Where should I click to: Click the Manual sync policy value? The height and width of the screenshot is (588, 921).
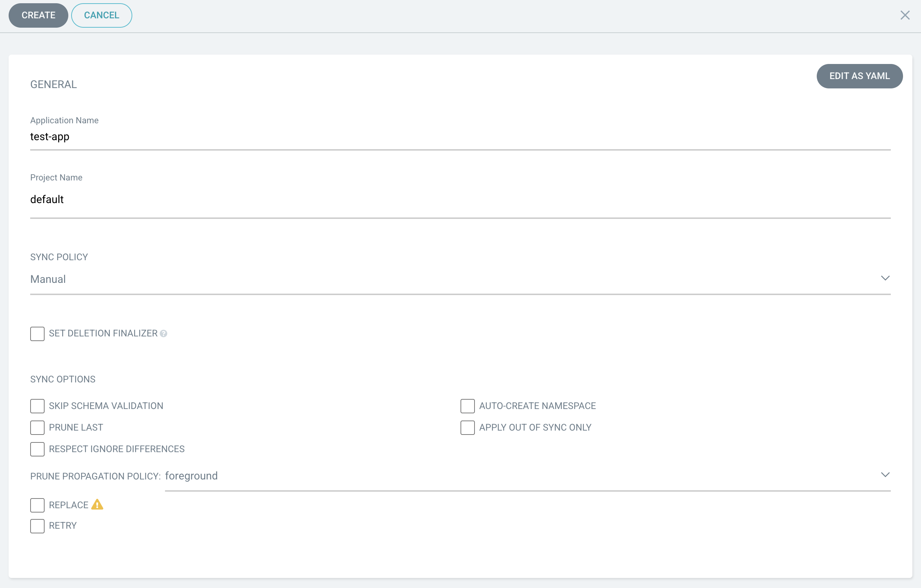[48, 279]
